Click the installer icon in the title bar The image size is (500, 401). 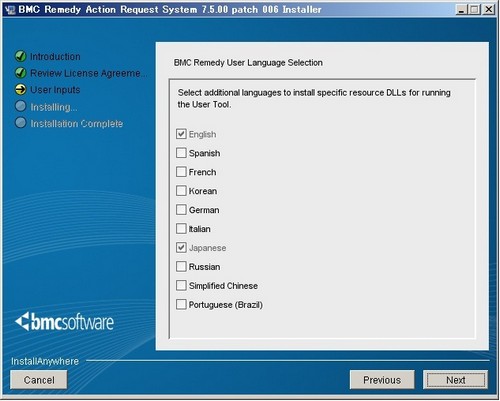(x=10, y=10)
